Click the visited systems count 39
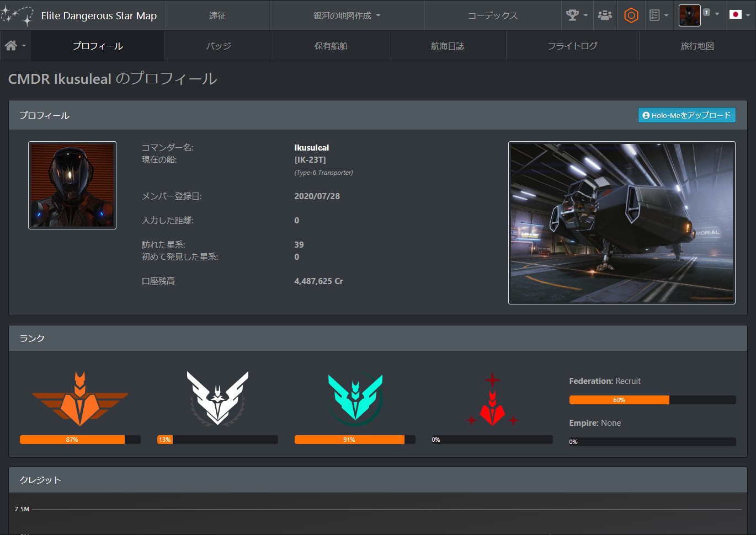 point(299,244)
